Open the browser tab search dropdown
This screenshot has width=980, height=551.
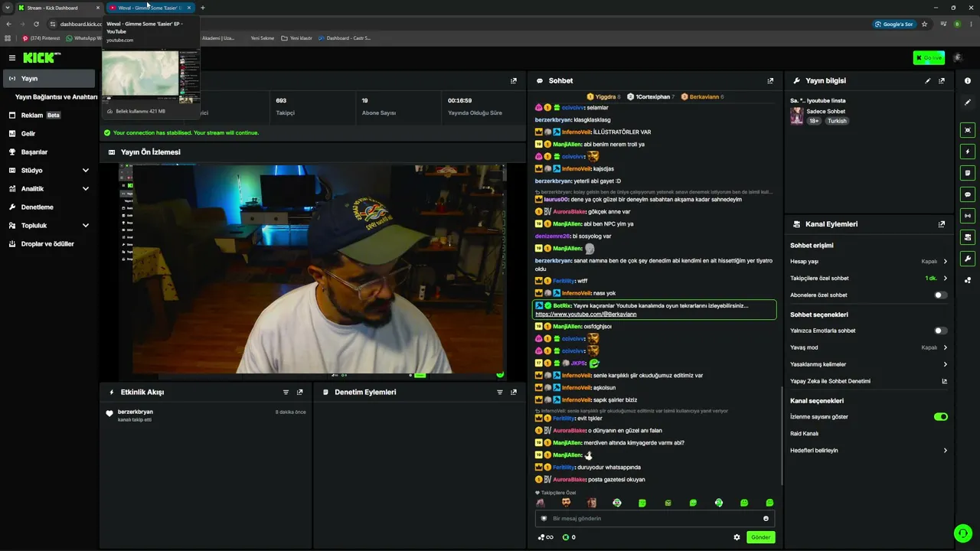tap(8, 8)
